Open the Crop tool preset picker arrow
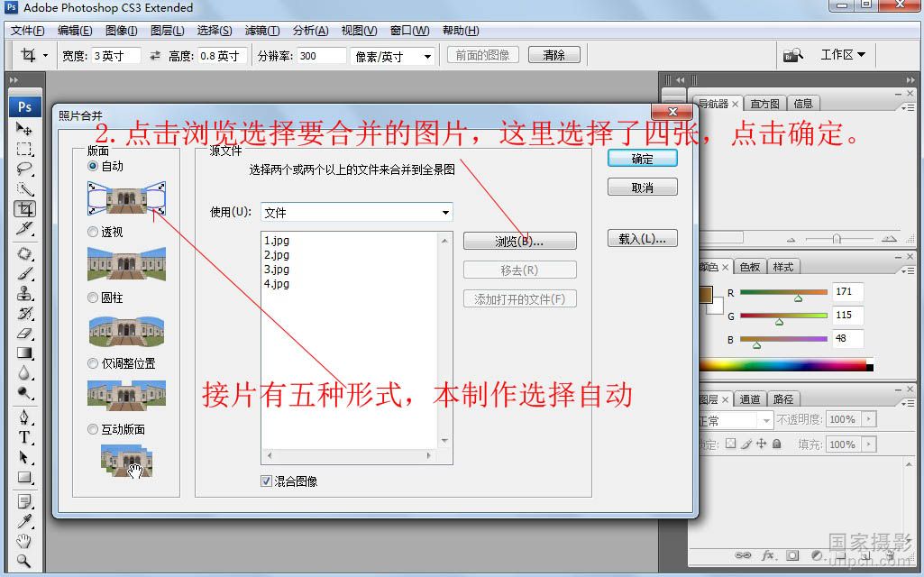The height and width of the screenshot is (577, 924). [x=45, y=55]
